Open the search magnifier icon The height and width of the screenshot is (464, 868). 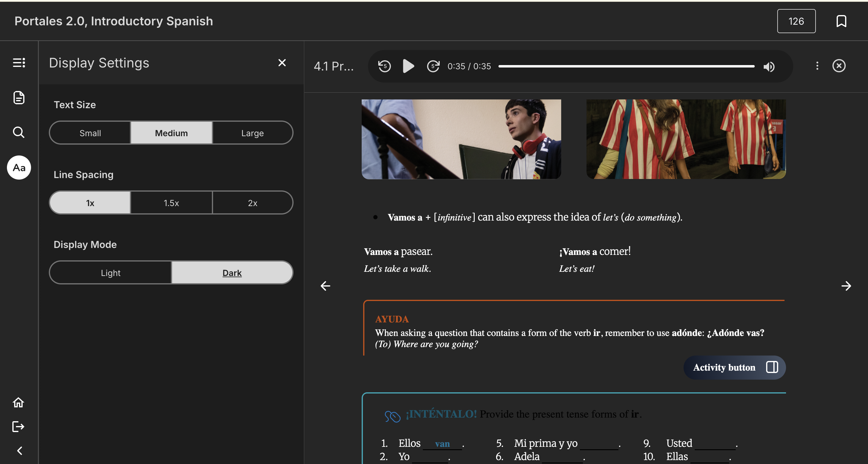tap(19, 133)
